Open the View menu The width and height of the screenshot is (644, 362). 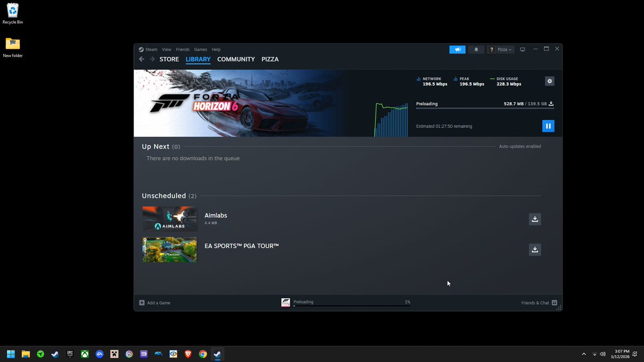pyautogui.click(x=166, y=49)
